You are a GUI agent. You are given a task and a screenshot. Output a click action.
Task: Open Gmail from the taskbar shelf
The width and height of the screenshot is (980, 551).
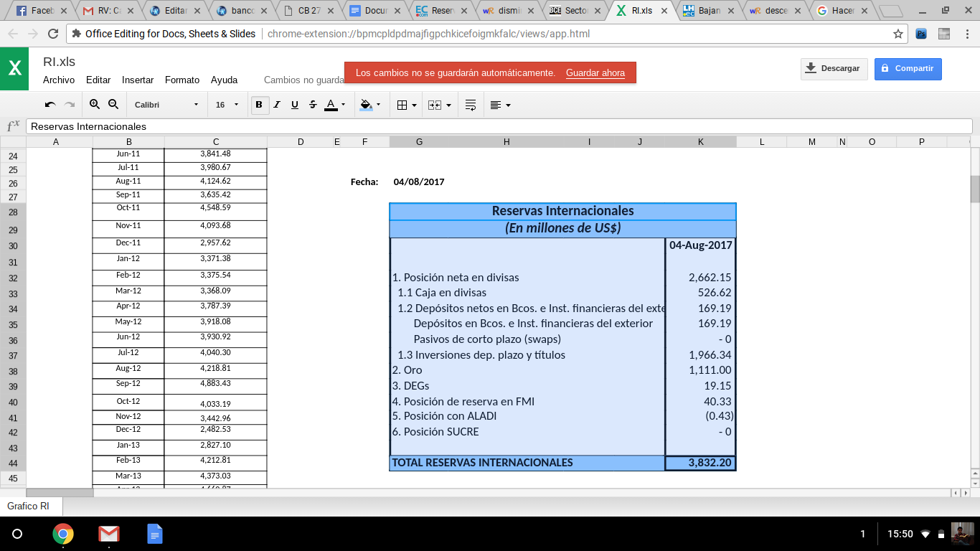point(109,534)
